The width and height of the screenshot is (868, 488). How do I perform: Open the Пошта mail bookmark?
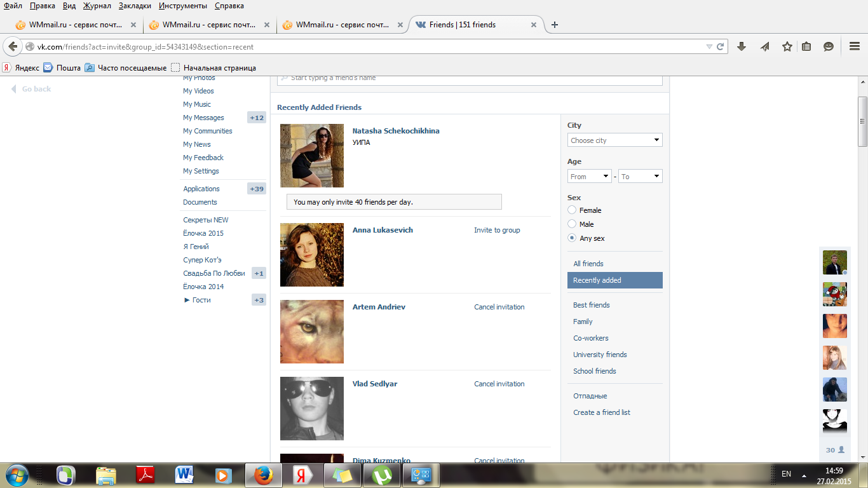62,68
